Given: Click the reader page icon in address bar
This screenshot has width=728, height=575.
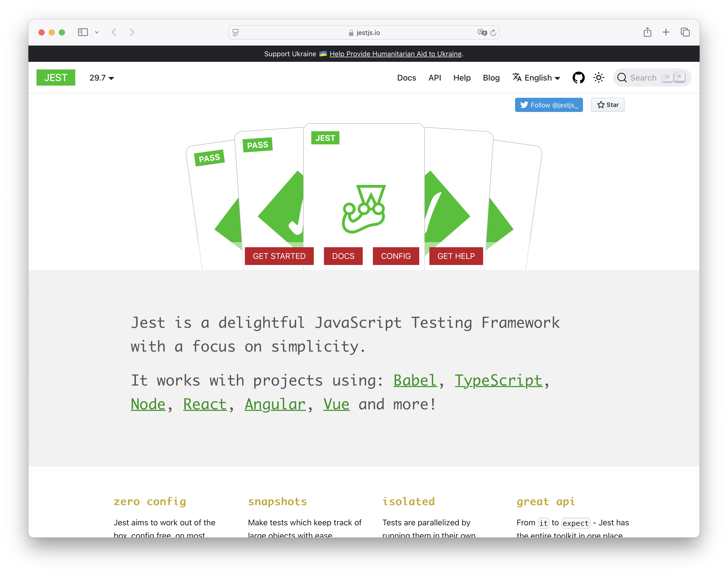Looking at the screenshot, I should [235, 33].
